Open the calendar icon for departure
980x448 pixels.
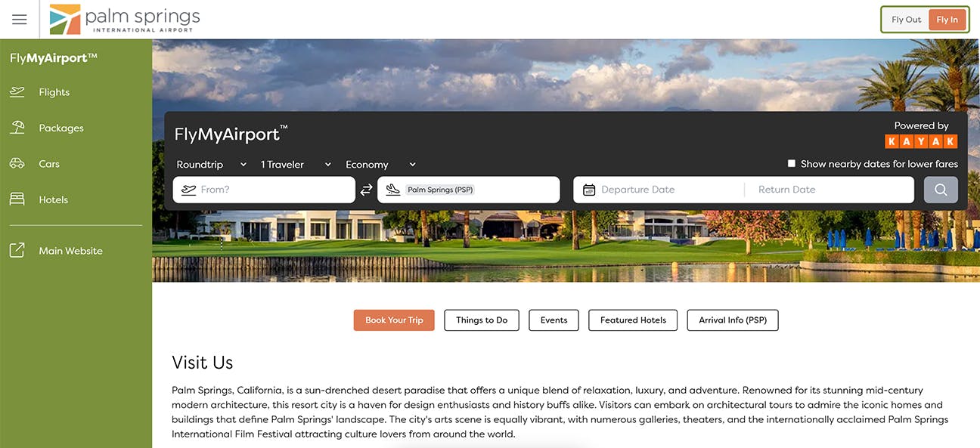coord(589,190)
